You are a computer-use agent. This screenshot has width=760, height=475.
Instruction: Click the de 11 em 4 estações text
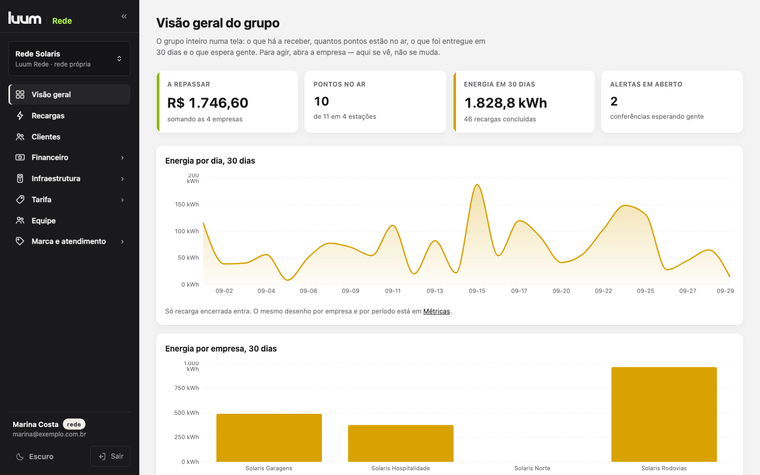(345, 116)
